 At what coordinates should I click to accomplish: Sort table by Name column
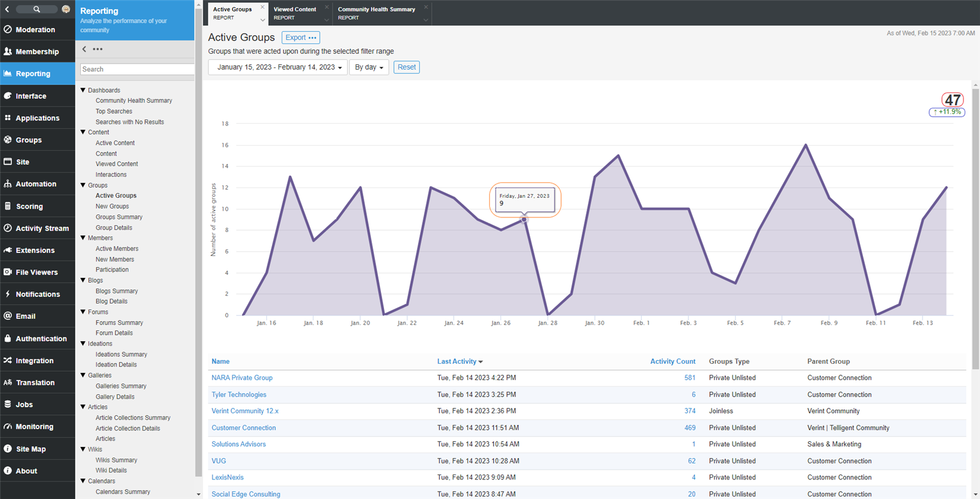click(x=221, y=361)
